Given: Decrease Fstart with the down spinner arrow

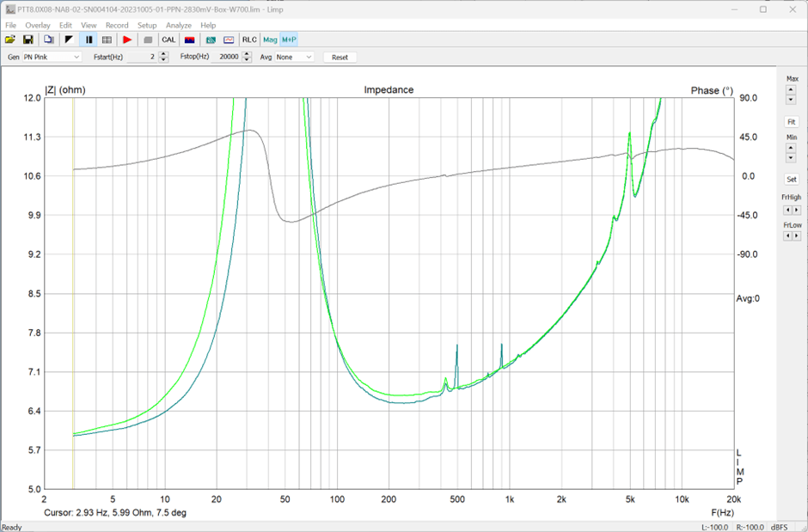Looking at the screenshot, I should (163, 60).
